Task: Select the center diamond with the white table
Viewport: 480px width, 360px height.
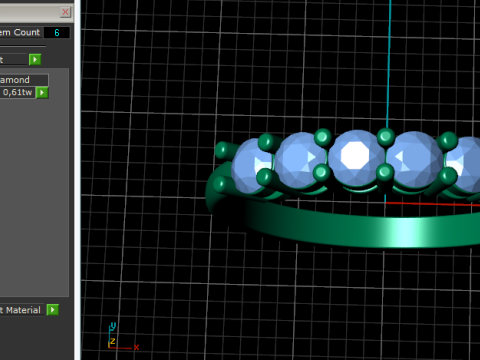Action: click(356, 157)
